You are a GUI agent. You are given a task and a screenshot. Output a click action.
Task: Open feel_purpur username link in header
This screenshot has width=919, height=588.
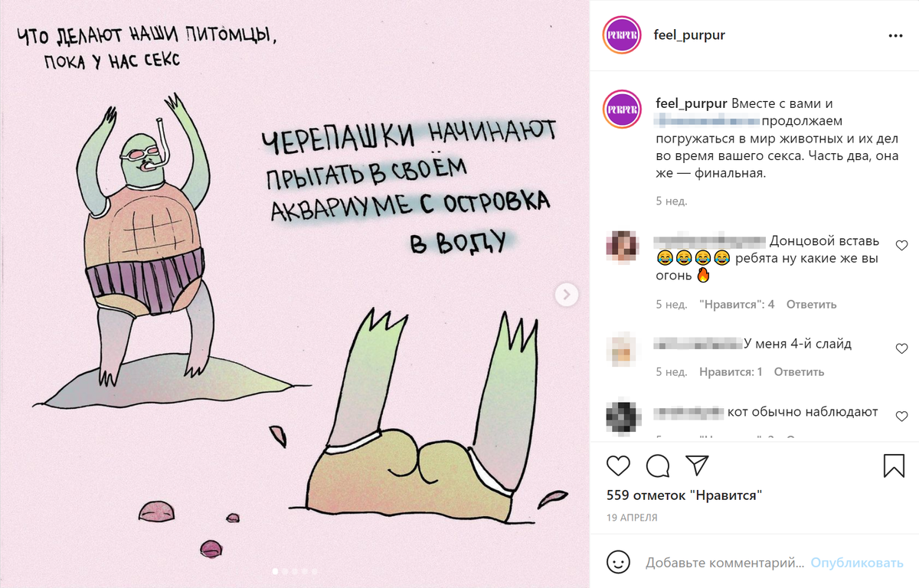690,35
